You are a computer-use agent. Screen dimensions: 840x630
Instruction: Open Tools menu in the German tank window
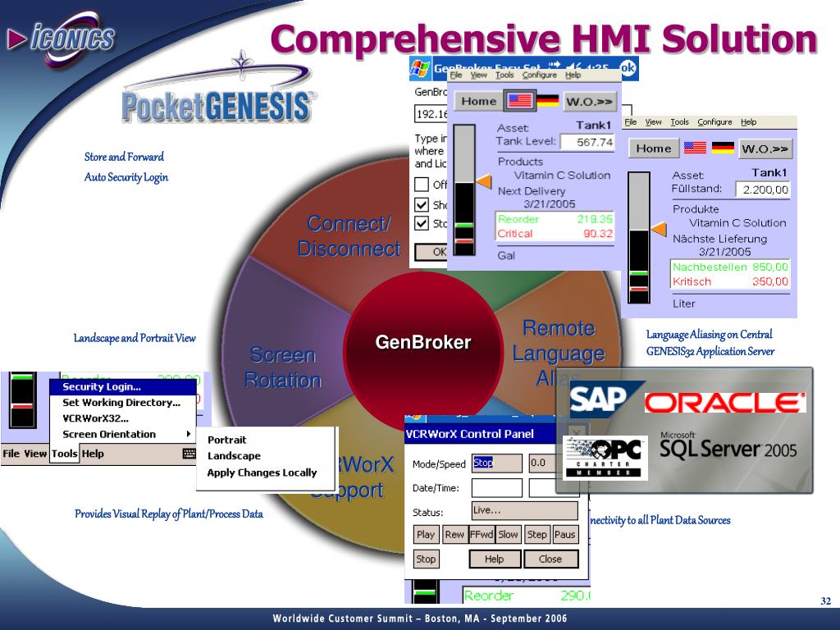tap(679, 122)
